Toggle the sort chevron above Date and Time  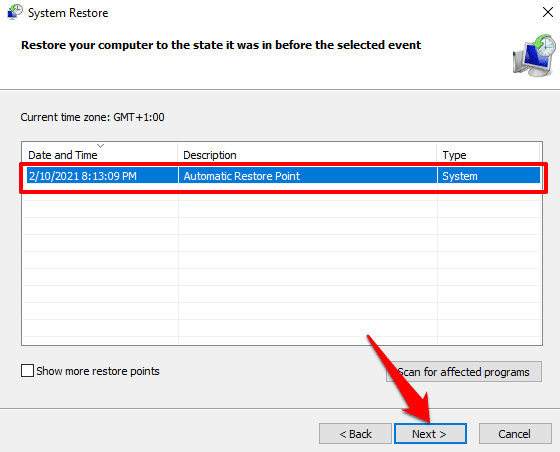[x=101, y=146]
